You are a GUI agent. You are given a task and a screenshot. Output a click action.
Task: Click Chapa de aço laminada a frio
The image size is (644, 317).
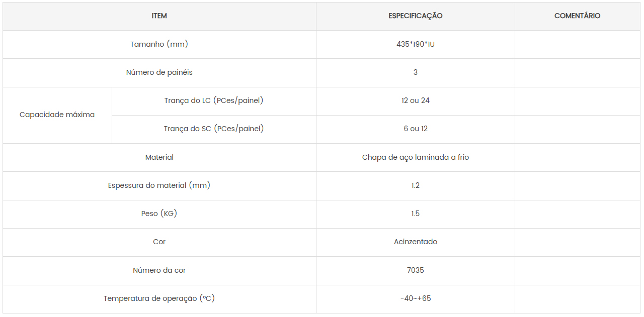tap(416, 157)
